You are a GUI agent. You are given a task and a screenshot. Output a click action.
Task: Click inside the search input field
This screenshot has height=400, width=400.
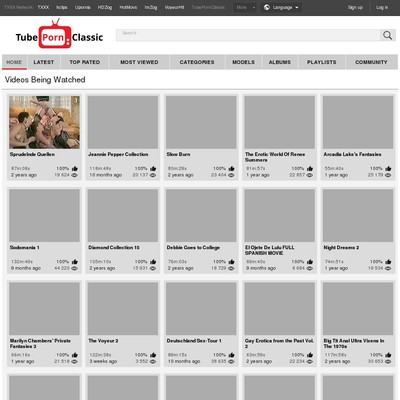[x=248, y=35]
